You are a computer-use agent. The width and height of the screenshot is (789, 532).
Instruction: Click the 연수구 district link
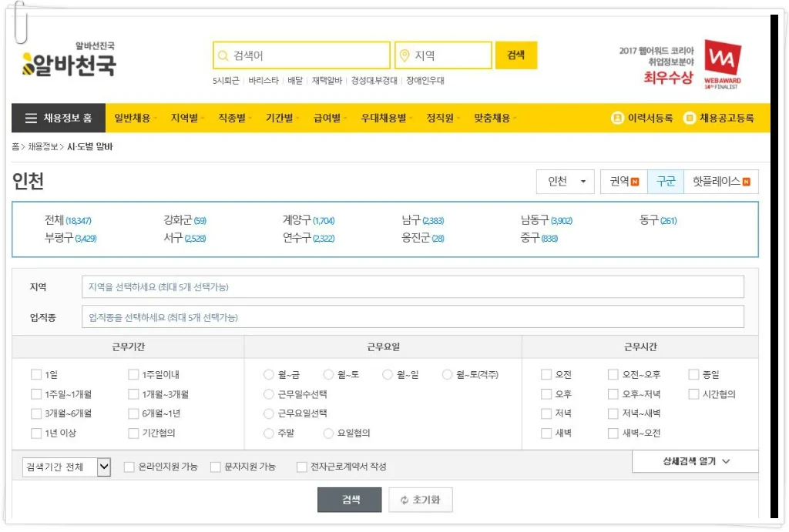308,238
